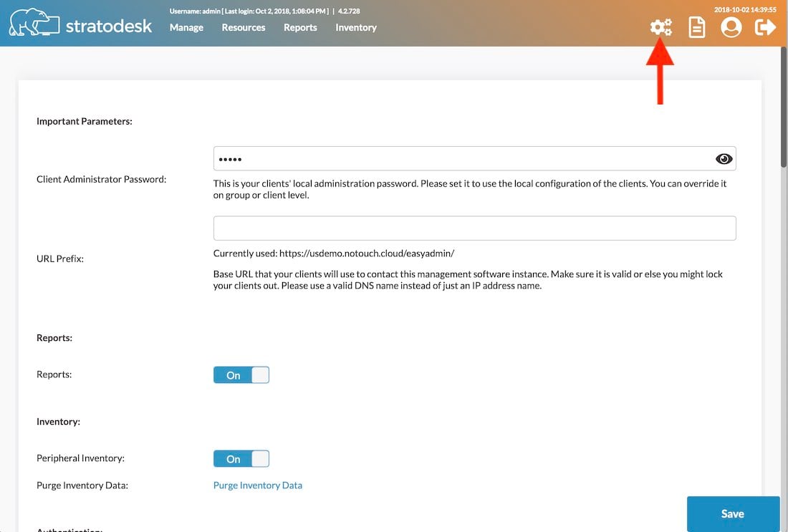Viewport: 788px width, 532px height.
Task: Open the user profile icon
Action: click(x=731, y=26)
